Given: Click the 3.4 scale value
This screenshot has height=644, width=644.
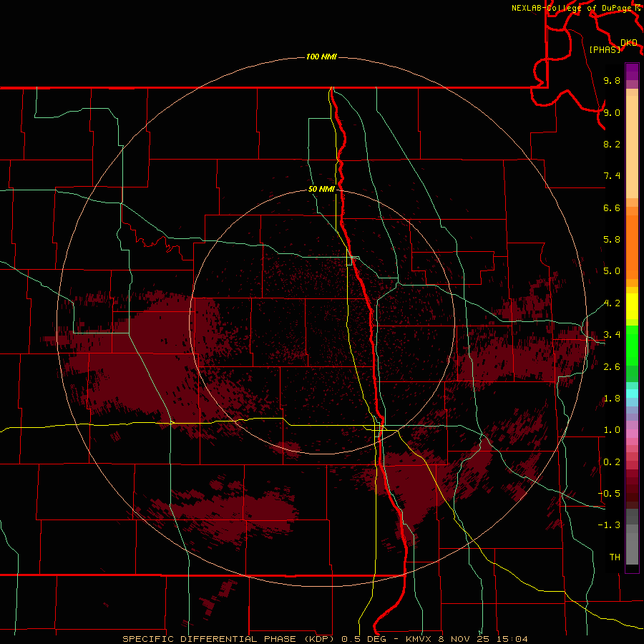Looking at the screenshot, I should (612, 335).
